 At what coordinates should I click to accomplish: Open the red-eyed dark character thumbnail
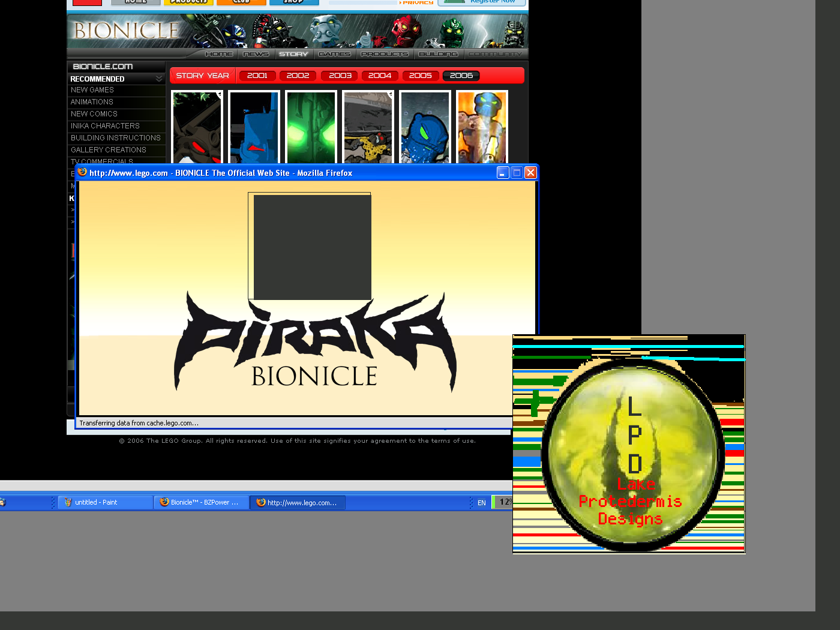tap(197, 127)
